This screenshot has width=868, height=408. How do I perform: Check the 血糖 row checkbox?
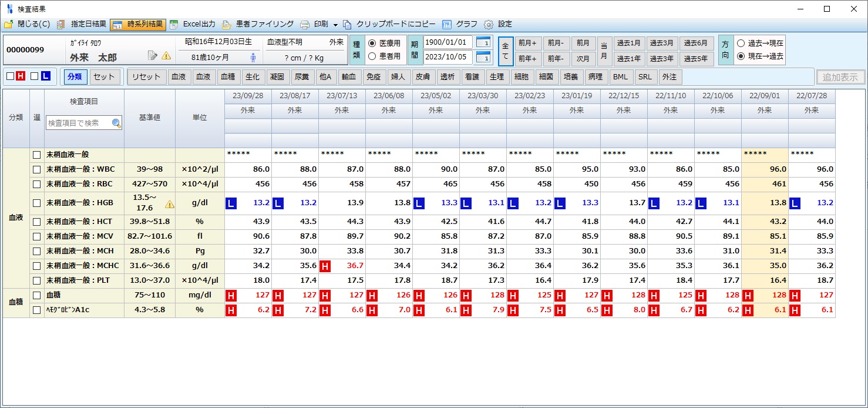tap(37, 296)
